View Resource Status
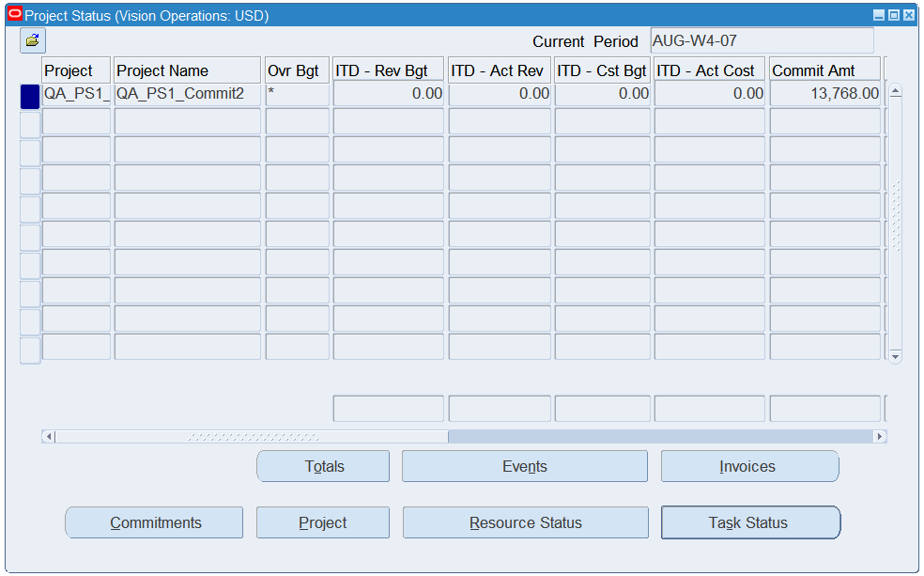The image size is (924, 576). pos(526,522)
